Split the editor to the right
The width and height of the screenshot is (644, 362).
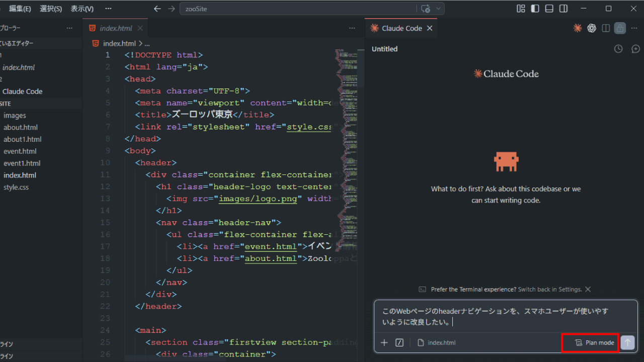point(606,28)
